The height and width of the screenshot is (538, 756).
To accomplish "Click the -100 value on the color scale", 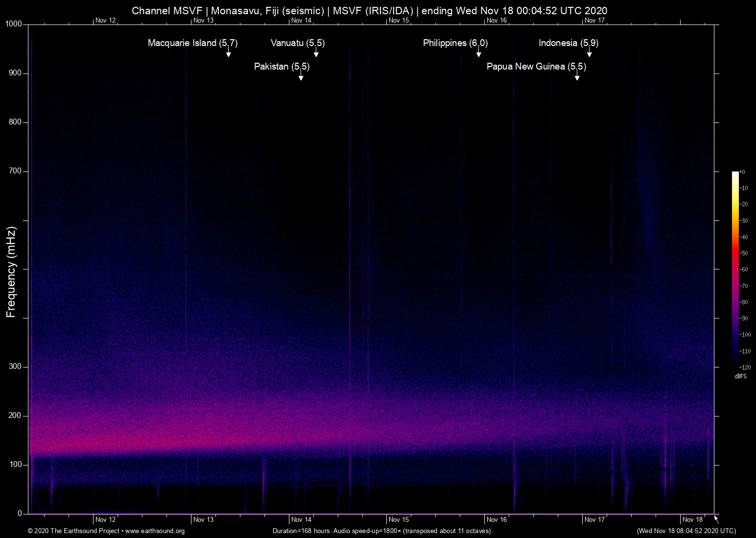I will 745,335.
